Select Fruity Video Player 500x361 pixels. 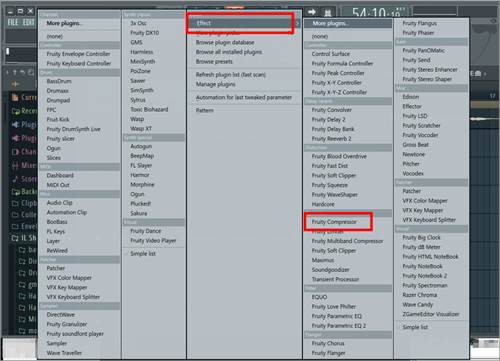(153, 241)
